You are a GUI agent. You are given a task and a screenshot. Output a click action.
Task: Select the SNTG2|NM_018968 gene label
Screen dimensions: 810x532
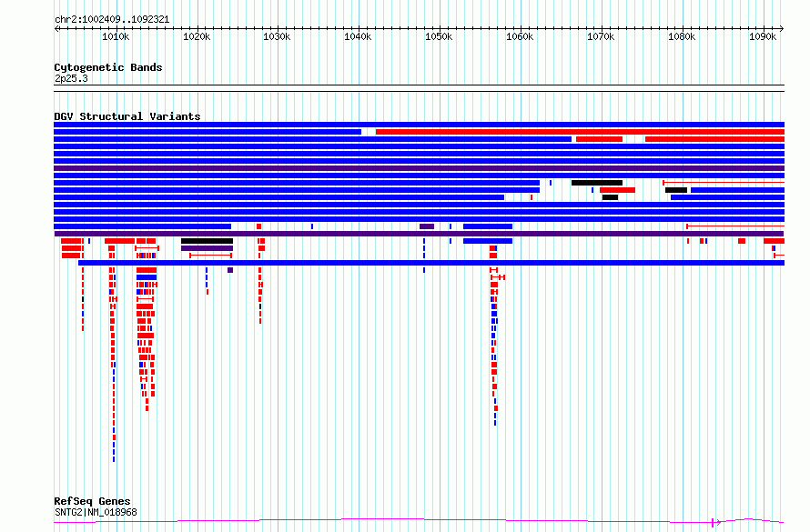[x=96, y=512]
